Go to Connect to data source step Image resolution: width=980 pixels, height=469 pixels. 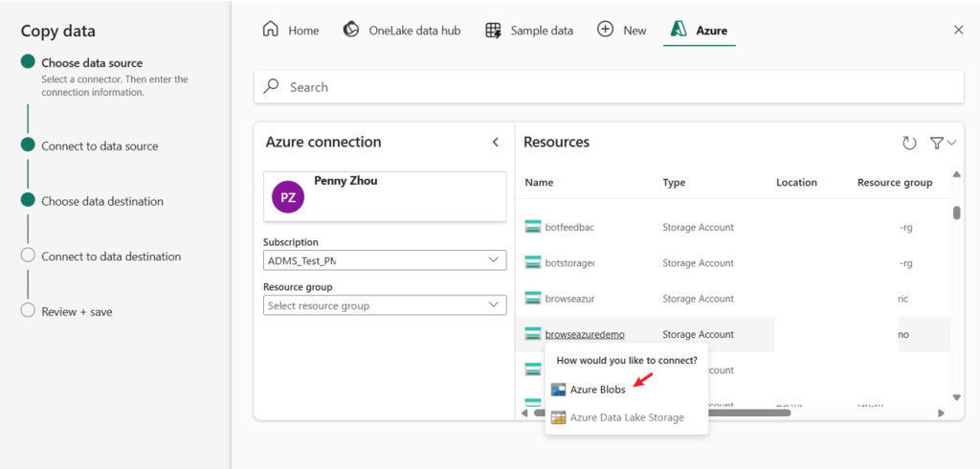100,145
